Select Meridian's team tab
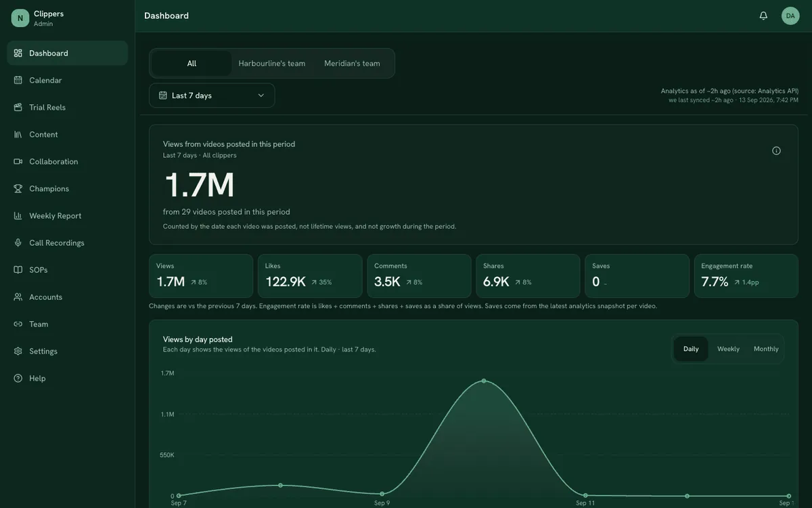Viewport: 812px width, 508px height. [x=352, y=63]
